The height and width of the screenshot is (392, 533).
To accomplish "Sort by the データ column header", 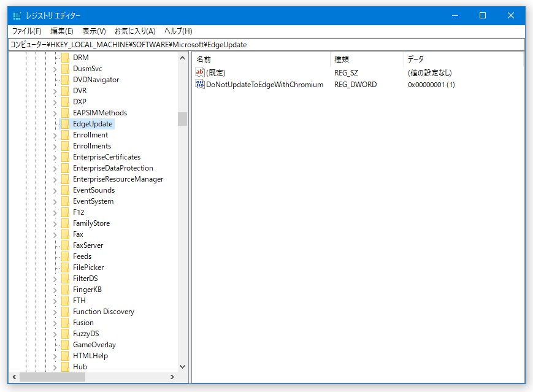I will pyautogui.click(x=464, y=59).
